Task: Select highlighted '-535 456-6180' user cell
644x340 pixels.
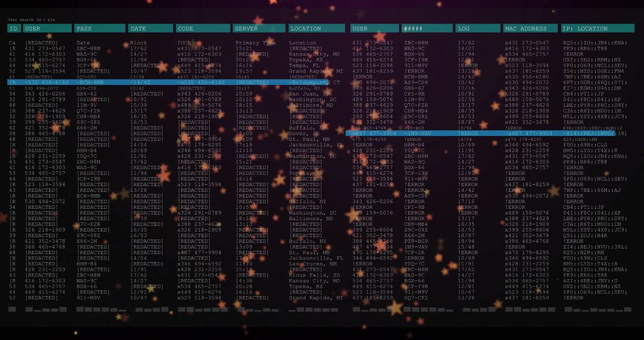Action: tap(47, 82)
